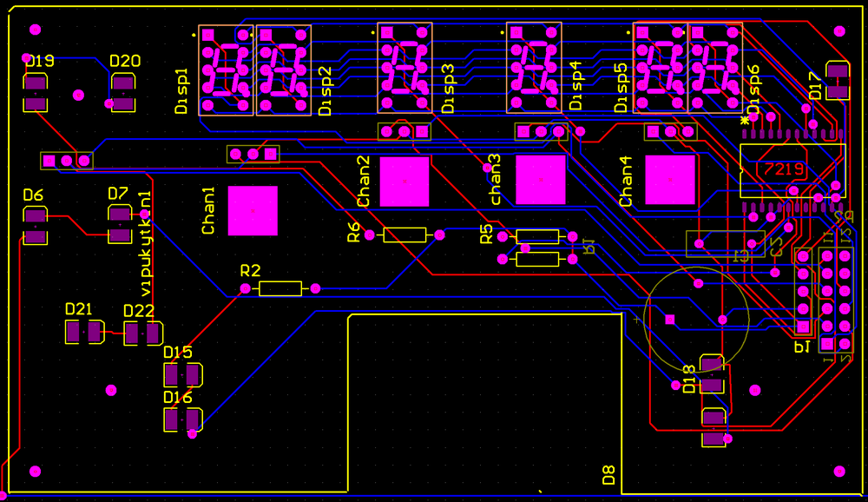
Task: Click the R6 resistor designator
Action: (353, 232)
